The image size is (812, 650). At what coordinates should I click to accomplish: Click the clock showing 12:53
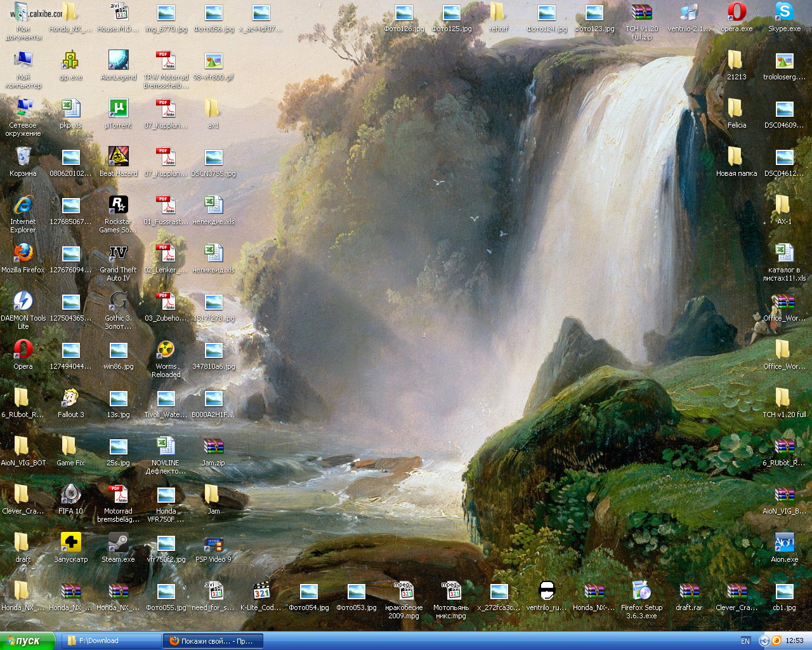pyautogui.click(x=794, y=641)
